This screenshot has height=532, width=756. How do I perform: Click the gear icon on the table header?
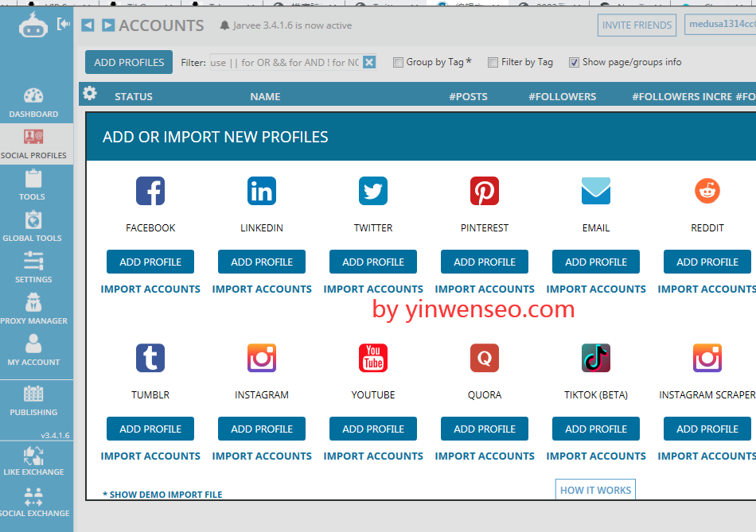point(89,93)
